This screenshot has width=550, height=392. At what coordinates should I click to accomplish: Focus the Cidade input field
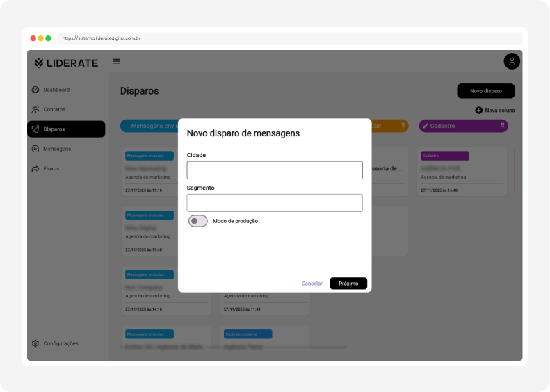[275, 170]
